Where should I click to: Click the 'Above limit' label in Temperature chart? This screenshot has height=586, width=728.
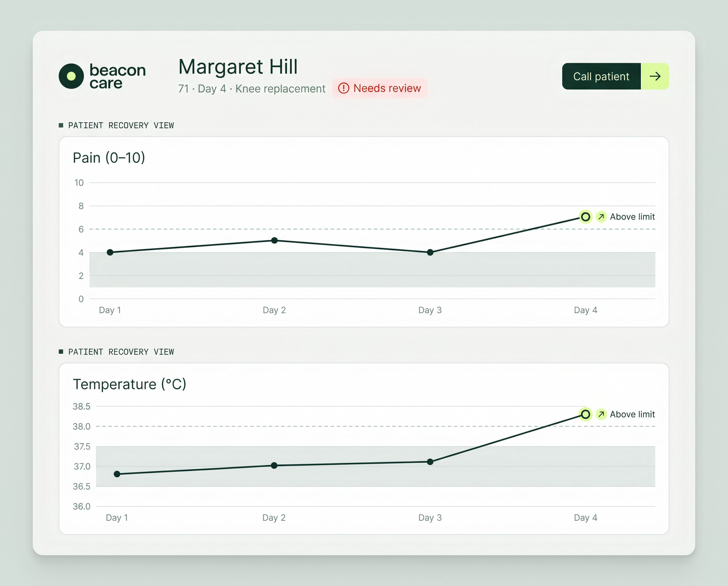click(x=632, y=414)
